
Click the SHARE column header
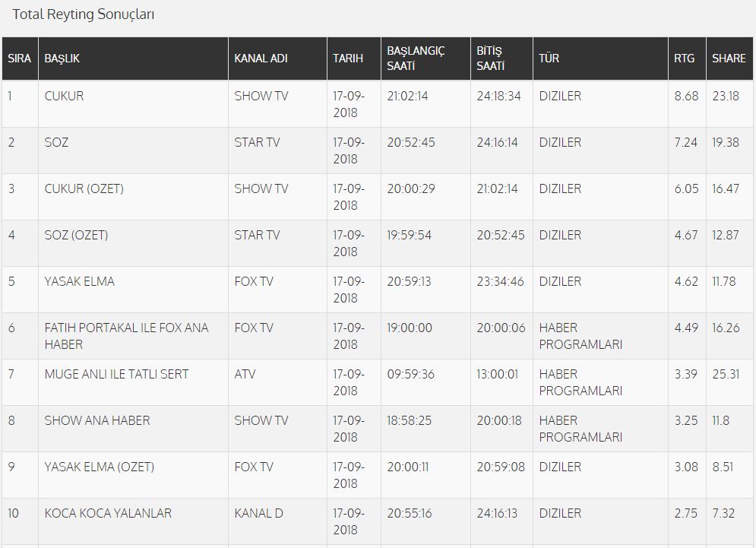pos(729,59)
